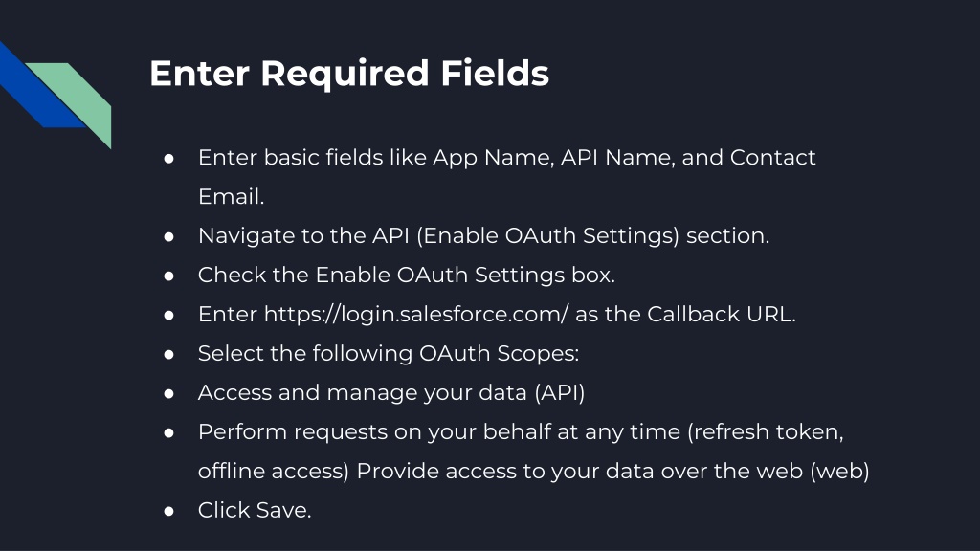The image size is (980, 551).
Task: Select the Check the Enable OAuth Settings box line
Action: (x=406, y=275)
